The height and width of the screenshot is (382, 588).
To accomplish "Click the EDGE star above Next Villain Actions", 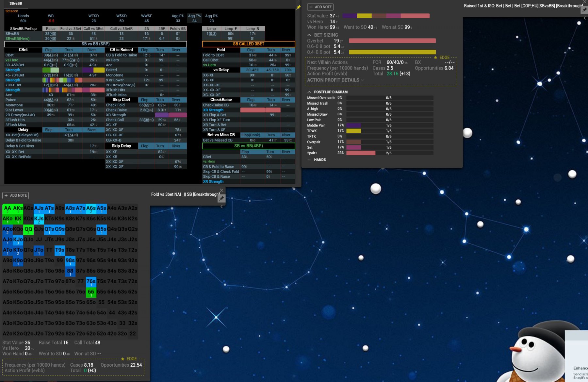I will [435, 58].
